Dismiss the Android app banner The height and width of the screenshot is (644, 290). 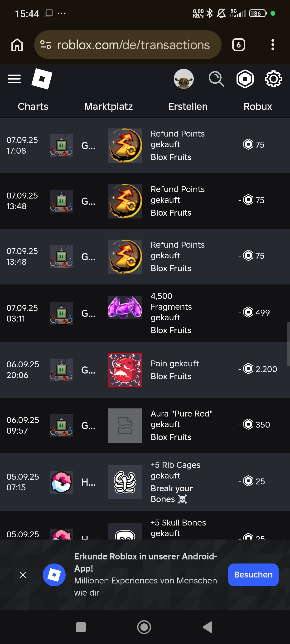[23, 575]
